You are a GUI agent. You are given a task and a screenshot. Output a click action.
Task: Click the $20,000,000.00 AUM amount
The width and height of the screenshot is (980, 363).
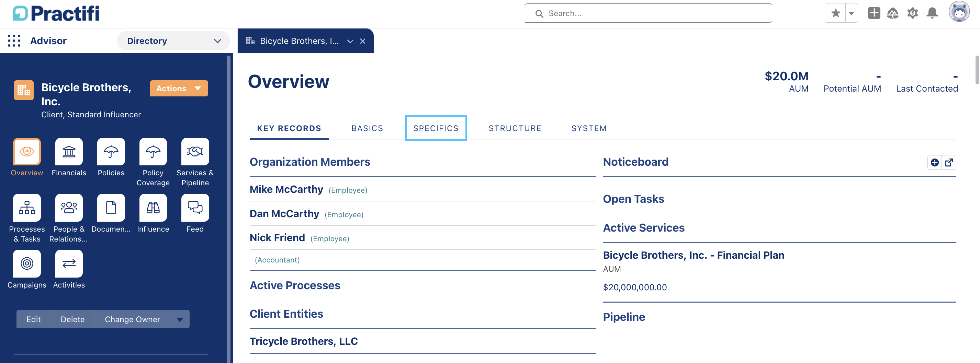tap(635, 288)
